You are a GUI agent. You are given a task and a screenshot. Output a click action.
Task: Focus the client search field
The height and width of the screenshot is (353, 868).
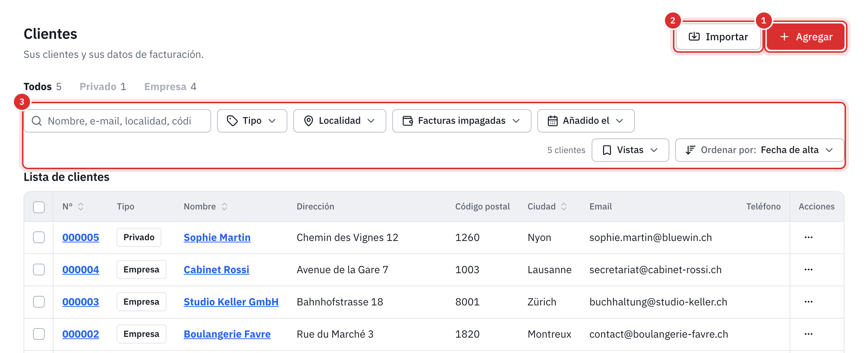(x=117, y=121)
